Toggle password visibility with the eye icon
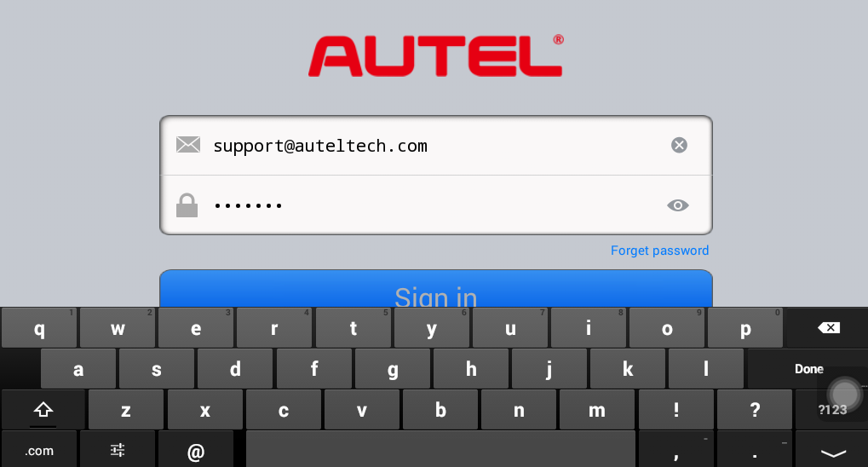This screenshot has height=467, width=868. click(x=677, y=205)
